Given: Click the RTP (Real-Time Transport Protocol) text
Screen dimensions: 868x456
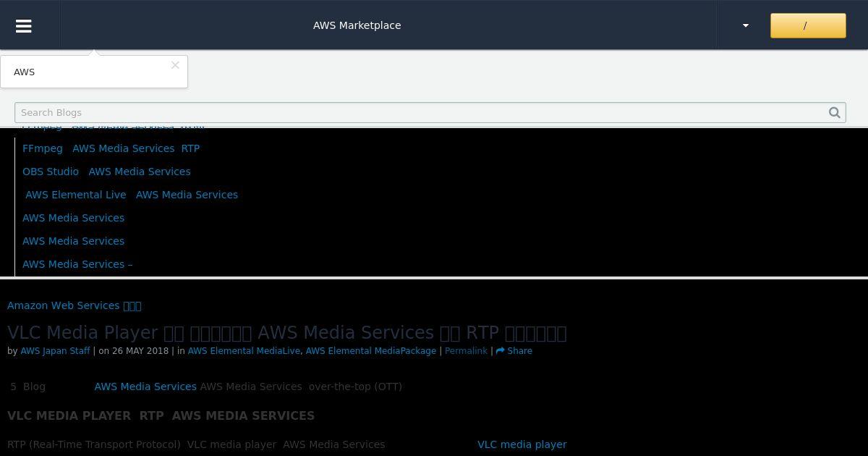Looking at the screenshot, I should [x=94, y=444].
